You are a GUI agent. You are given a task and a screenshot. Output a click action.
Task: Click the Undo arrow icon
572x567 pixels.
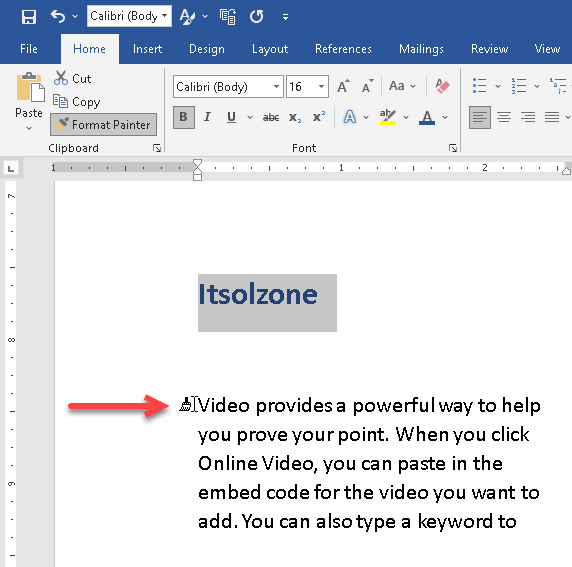[58, 16]
